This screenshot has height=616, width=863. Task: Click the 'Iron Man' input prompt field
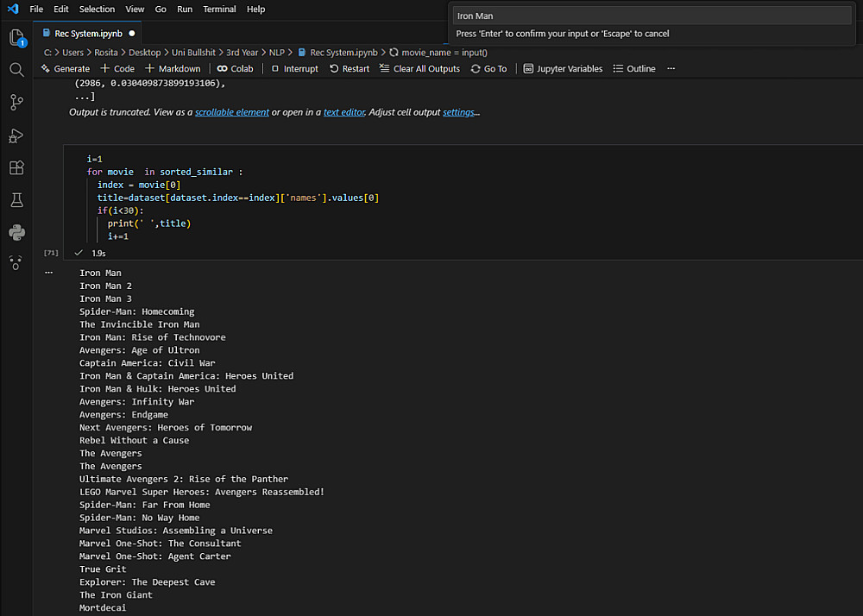652,16
